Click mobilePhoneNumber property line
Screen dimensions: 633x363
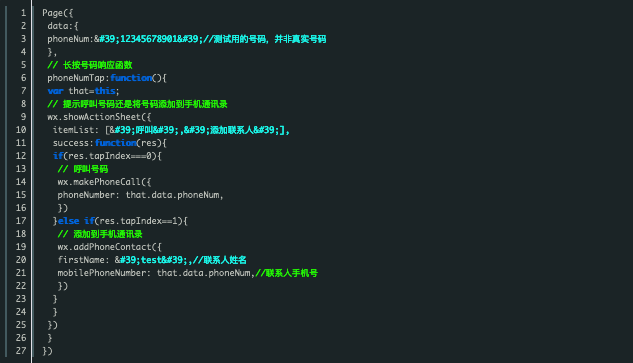pyautogui.click(x=187, y=273)
